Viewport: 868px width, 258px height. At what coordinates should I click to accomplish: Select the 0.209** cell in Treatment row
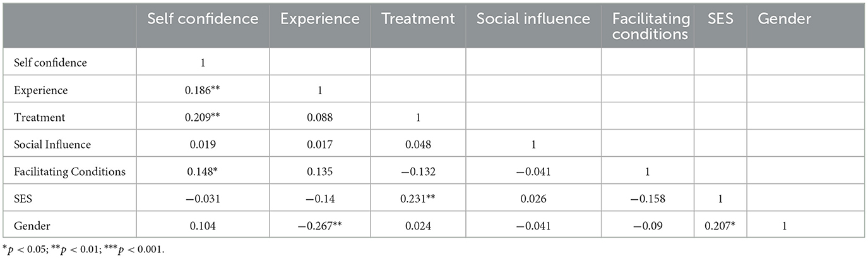pos(203,117)
